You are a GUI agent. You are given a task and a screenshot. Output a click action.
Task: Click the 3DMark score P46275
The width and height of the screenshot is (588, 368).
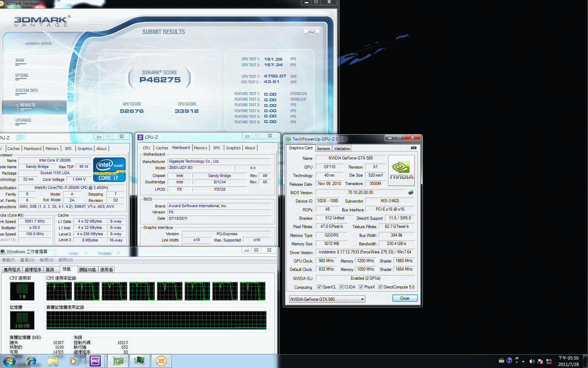point(160,80)
